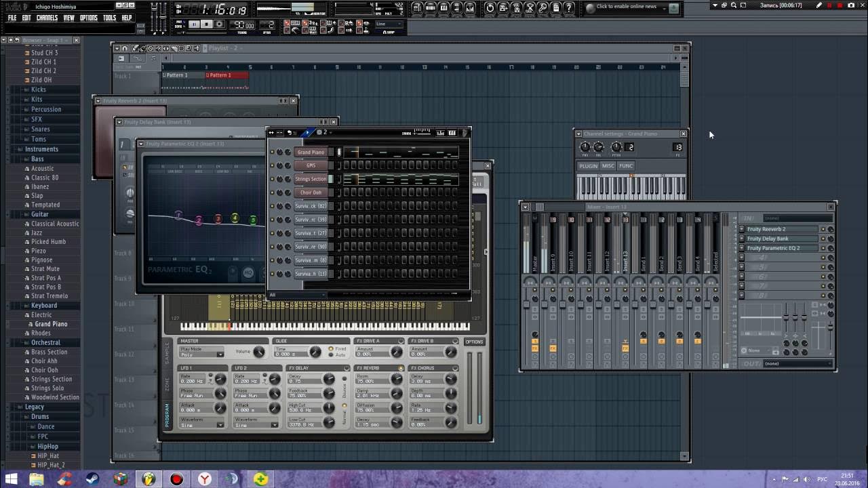
Task: Click the FX button on Master mixer track
Action: 535,348
